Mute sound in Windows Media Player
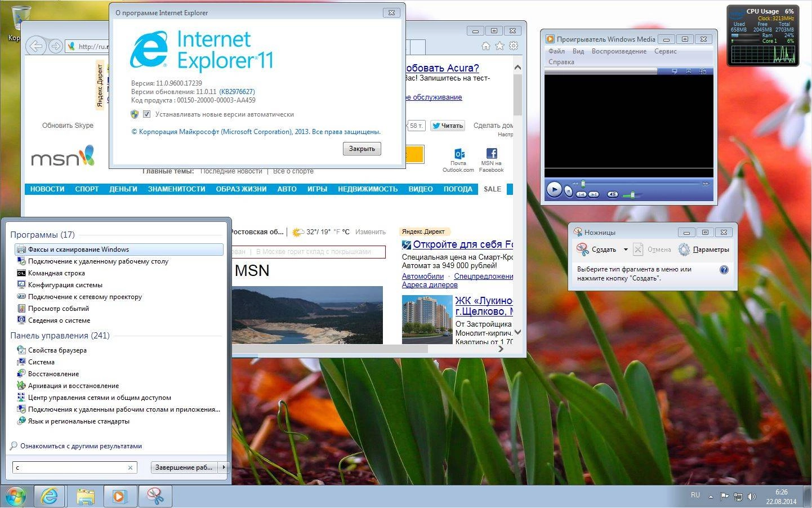 click(613, 194)
